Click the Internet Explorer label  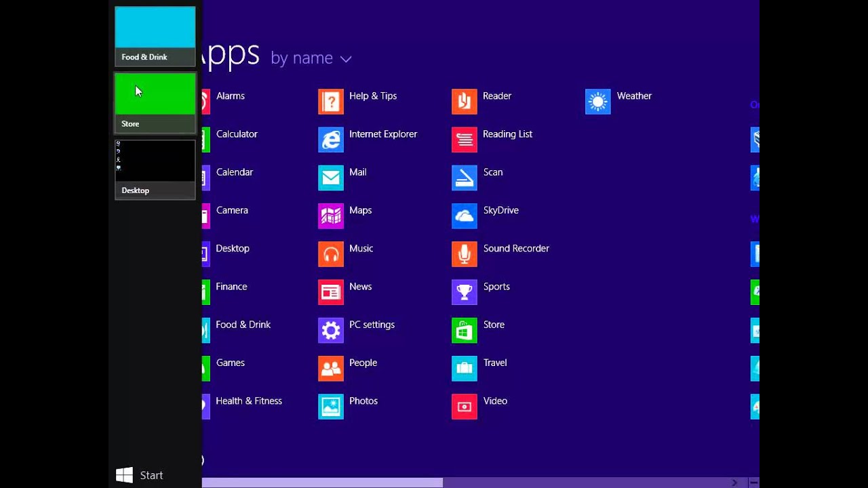pos(383,134)
